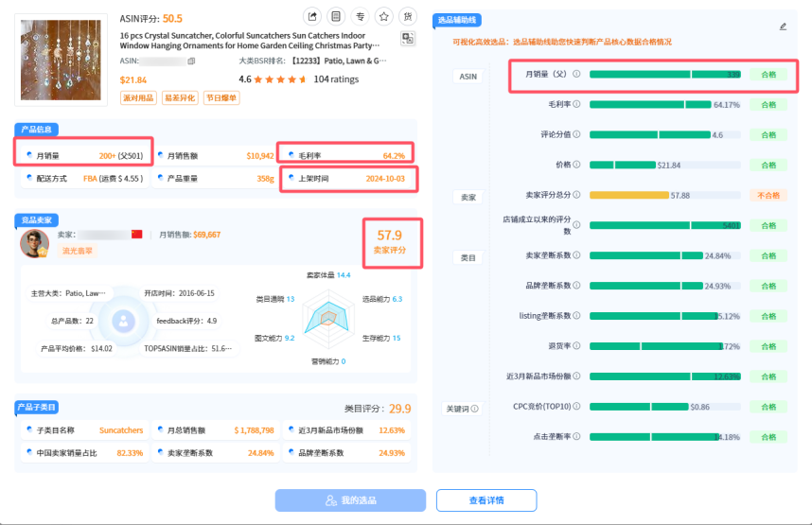The image size is (812, 525).
Task: Click the 产品重量 358g field
Action: (216, 179)
